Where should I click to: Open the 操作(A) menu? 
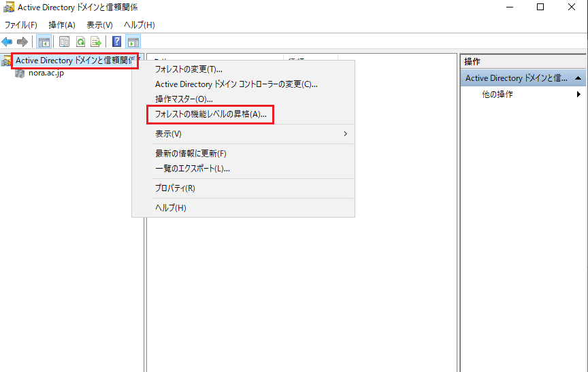[62, 25]
